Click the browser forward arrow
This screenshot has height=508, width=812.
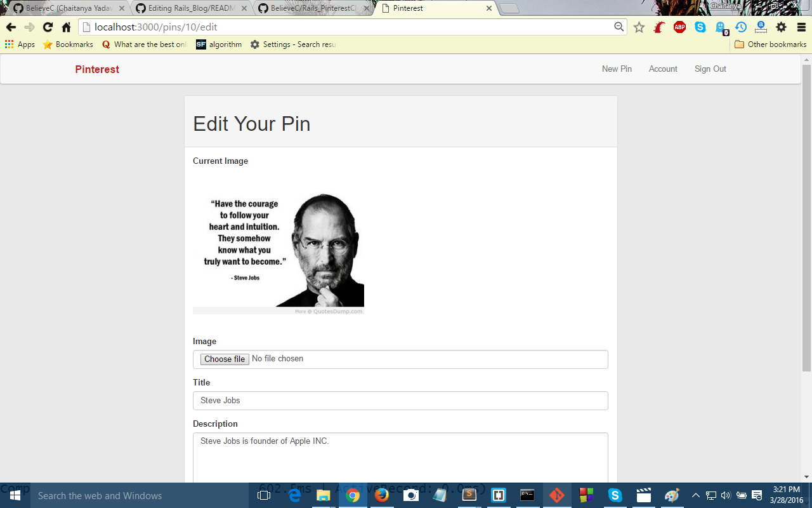pos(29,27)
